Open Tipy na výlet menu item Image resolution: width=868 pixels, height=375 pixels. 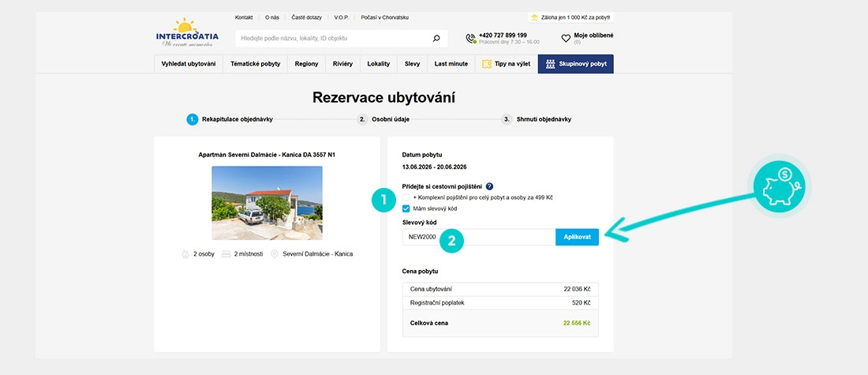point(507,64)
